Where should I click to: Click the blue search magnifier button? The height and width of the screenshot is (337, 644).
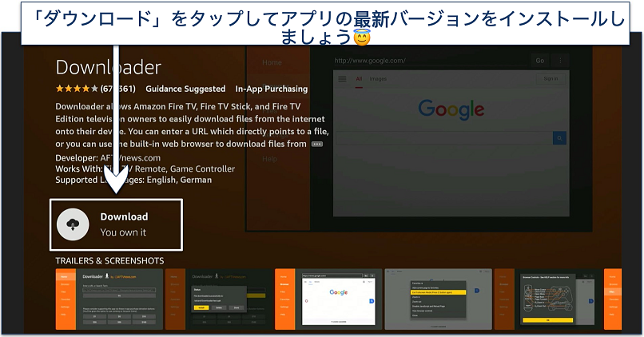pyautogui.click(x=559, y=138)
